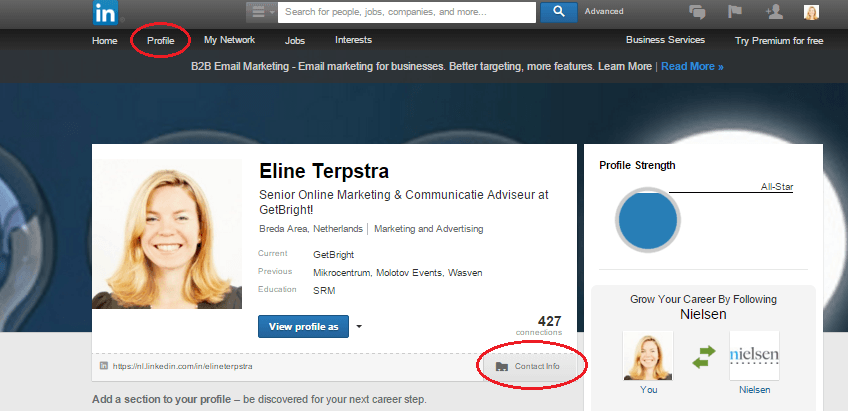Viewport: 848px width, 411px height.
Task: Open the Contact Info button
Action: (x=528, y=367)
